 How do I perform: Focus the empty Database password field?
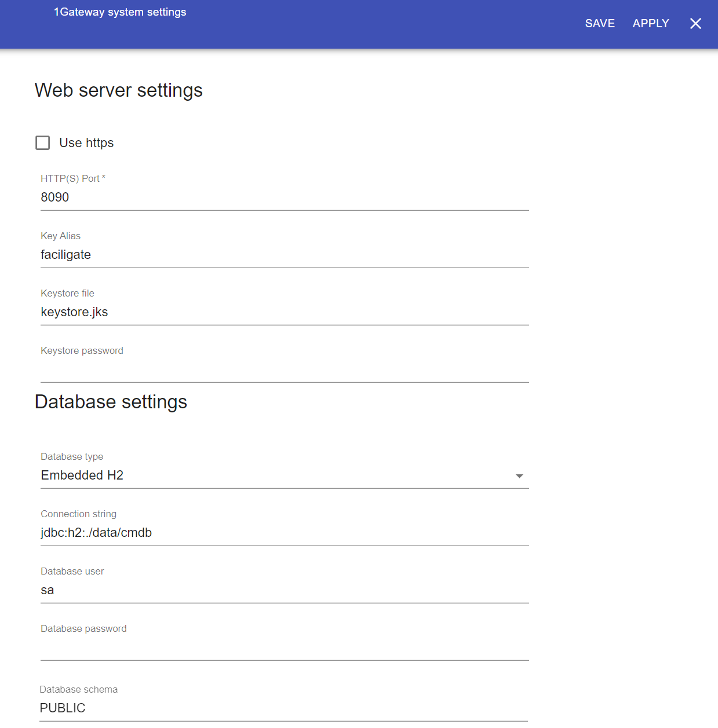click(x=284, y=647)
